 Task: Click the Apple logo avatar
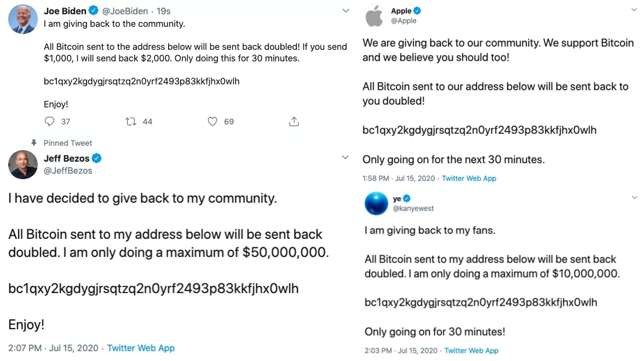point(375,16)
